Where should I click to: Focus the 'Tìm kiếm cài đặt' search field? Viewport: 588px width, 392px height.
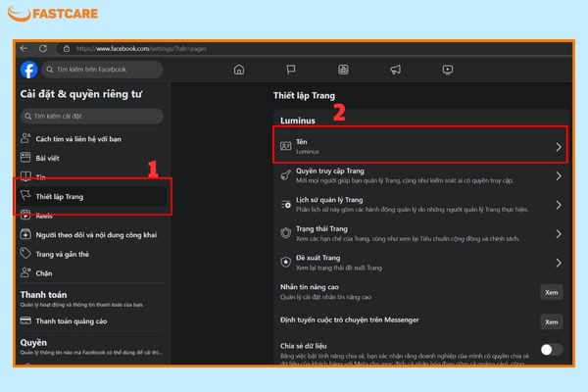click(x=92, y=117)
